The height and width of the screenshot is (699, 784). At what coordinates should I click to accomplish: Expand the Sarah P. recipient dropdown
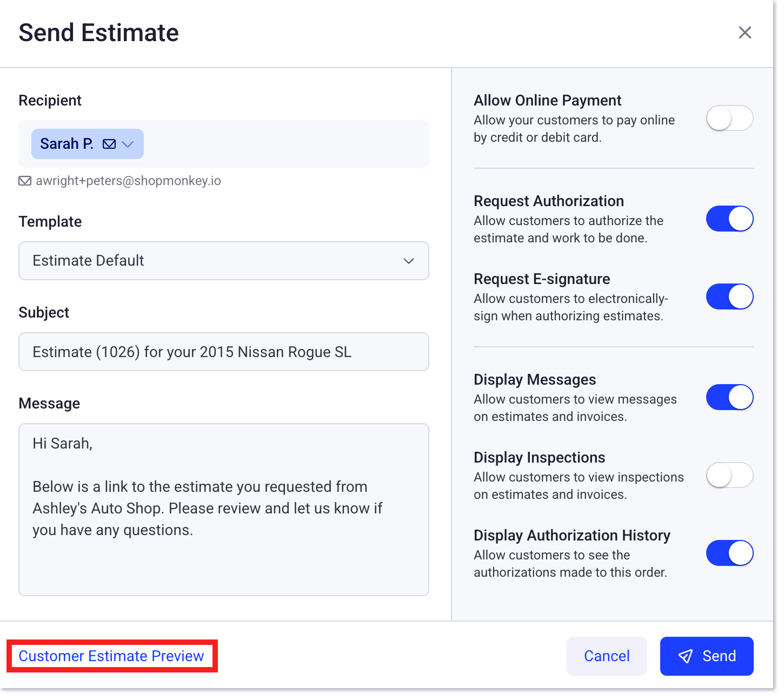pyautogui.click(x=128, y=144)
